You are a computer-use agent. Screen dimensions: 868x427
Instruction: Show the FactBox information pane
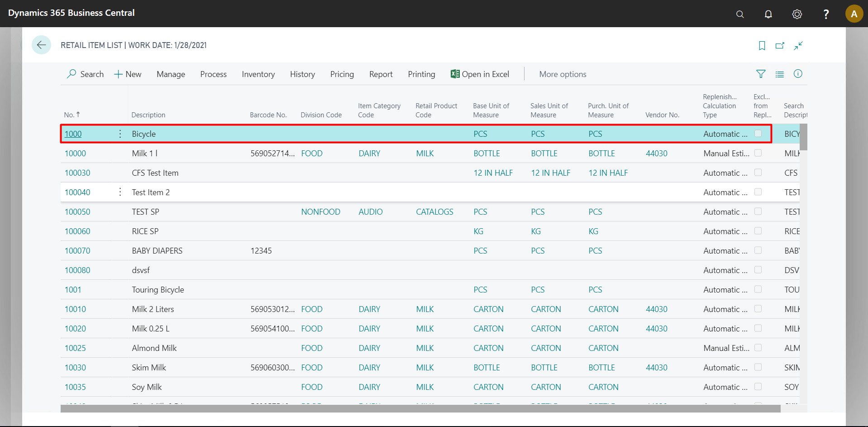click(x=798, y=74)
